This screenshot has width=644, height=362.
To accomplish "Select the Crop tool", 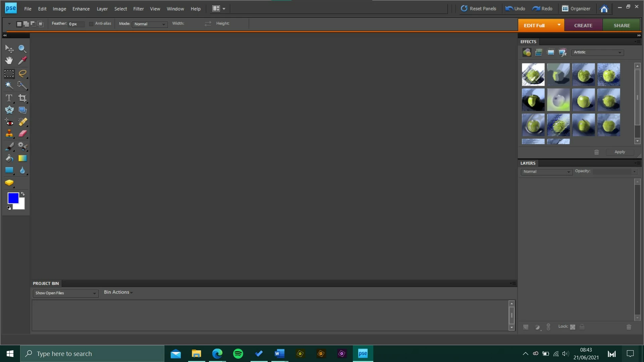I will [x=22, y=98].
